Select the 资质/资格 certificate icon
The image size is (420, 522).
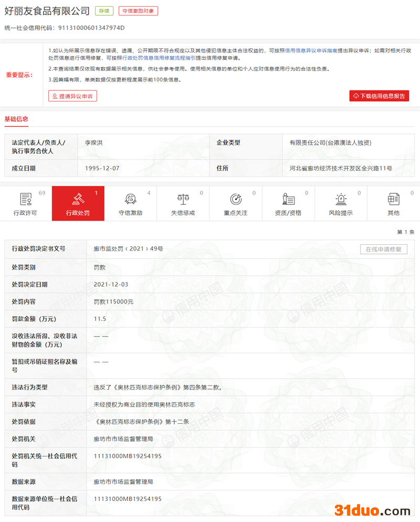pyautogui.click(x=288, y=199)
